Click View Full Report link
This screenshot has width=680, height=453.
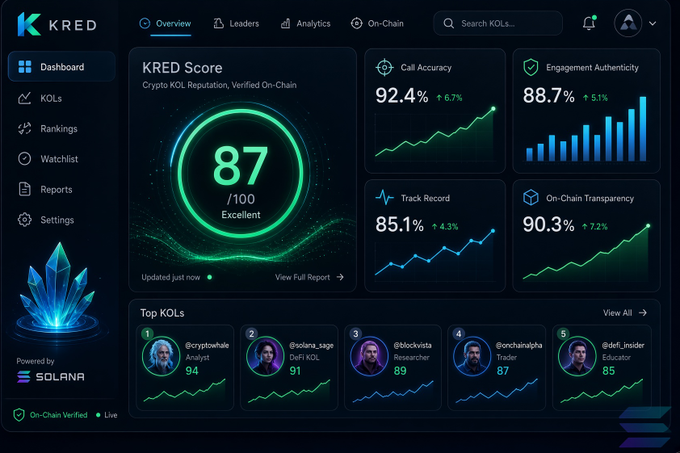click(x=309, y=277)
